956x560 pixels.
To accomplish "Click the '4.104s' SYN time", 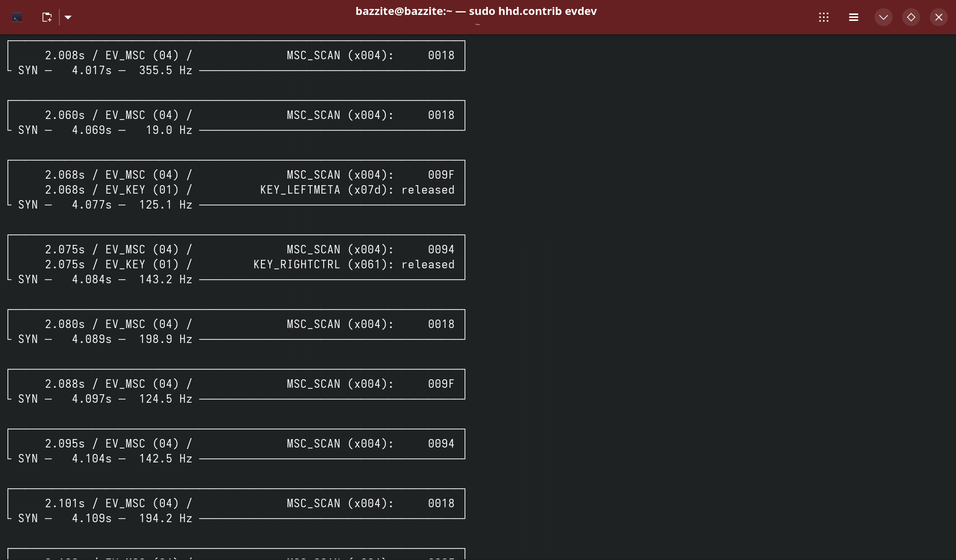I will tap(92, 459).
